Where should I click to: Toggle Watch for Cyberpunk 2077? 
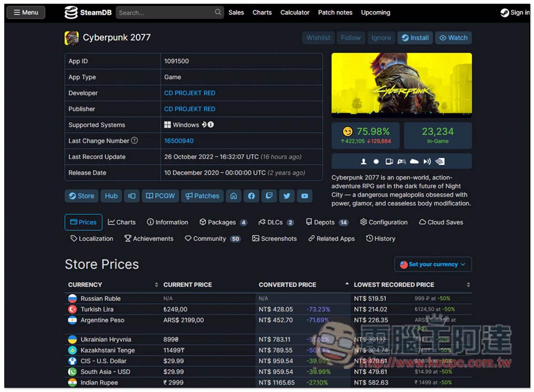(453, 38)
